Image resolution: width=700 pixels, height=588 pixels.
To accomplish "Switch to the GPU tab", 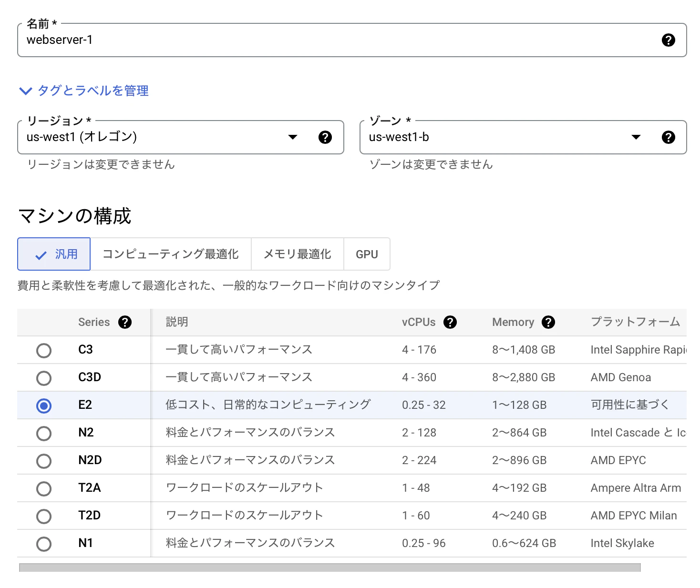I will [367, 254].
